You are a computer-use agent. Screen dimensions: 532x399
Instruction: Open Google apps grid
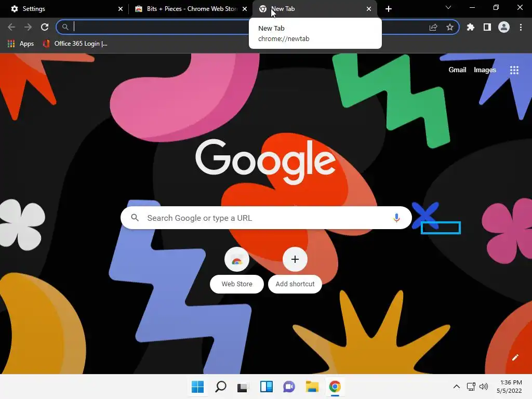point(514,70)
